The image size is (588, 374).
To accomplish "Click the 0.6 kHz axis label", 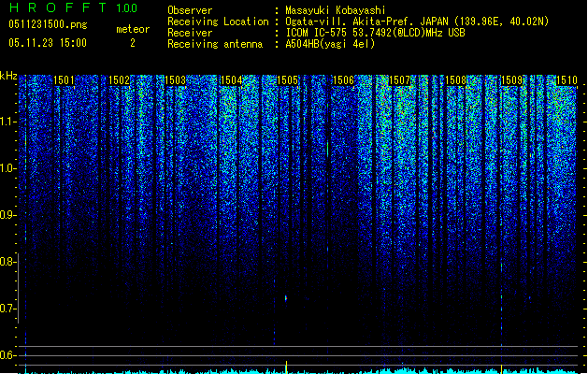I will tap(8, 355).
